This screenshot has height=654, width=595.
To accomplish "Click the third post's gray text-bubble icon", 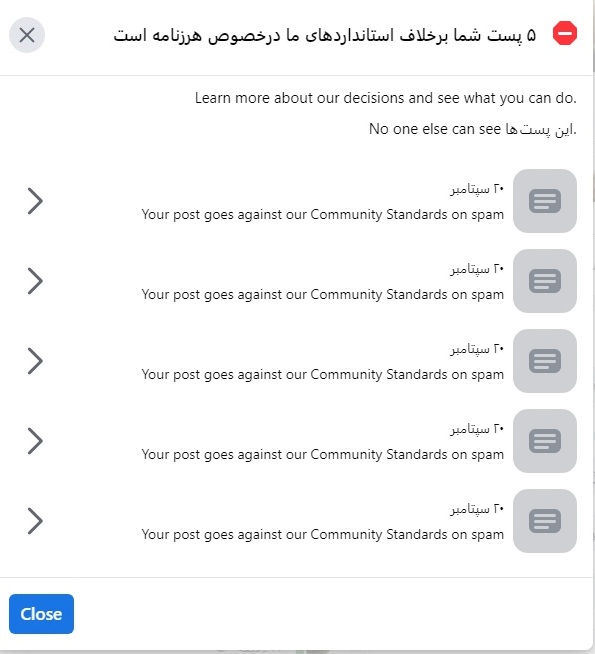I will [545, 361].
